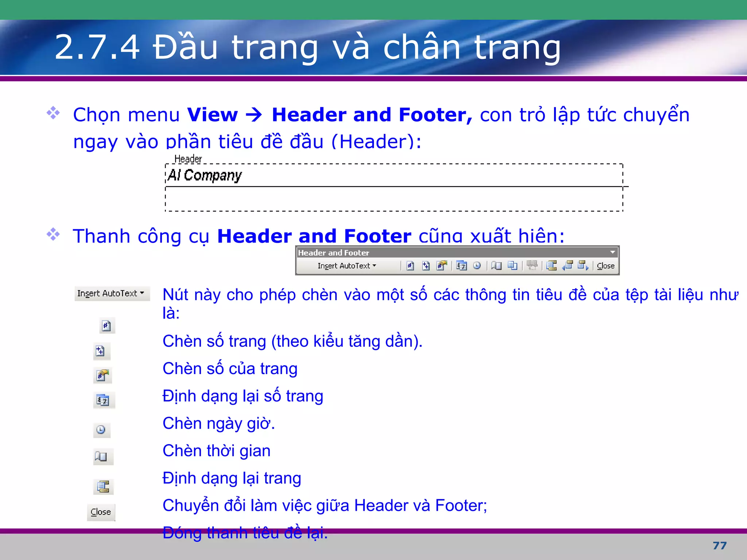The image size is (747, 560).
Task: Click text 'Định dạng lại số trang'
Action: click(x=243, y=396)
